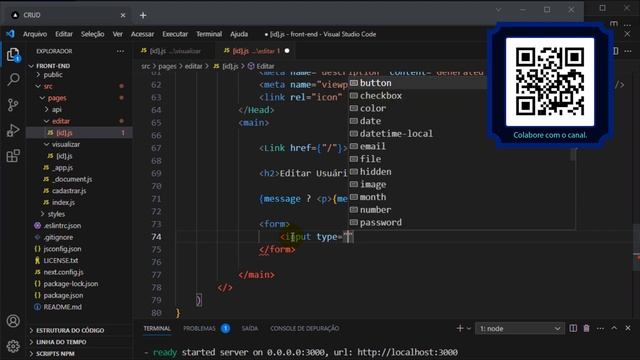This screenshot has height=360, width=640.
Task: Open the 1: node terminal dropdown
Action: pos(520,329)
